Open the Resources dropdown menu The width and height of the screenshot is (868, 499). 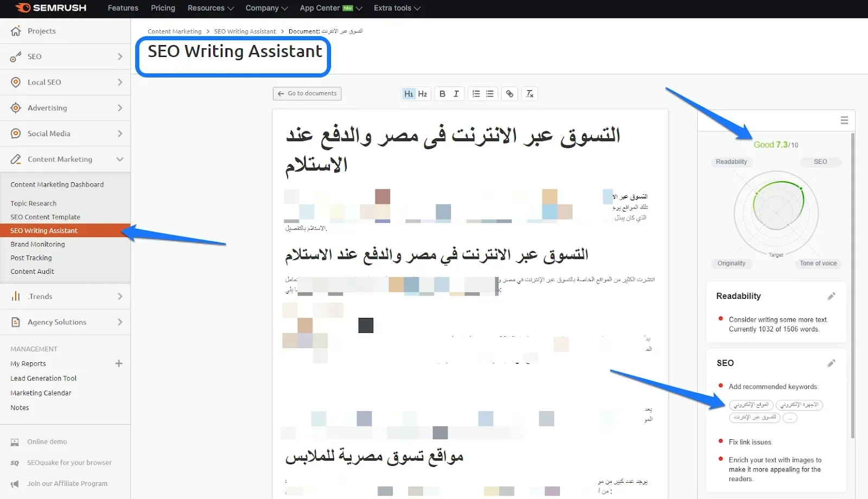210,8
